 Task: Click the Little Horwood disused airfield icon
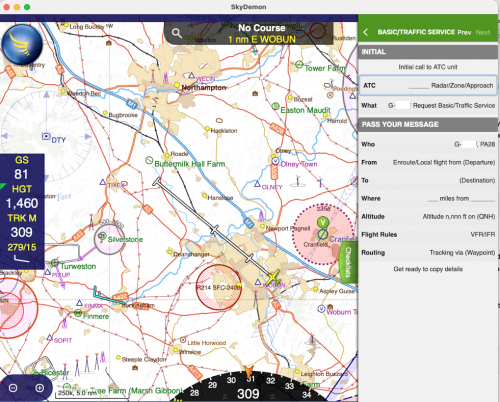pyautogui.click(x=183, y=340)
